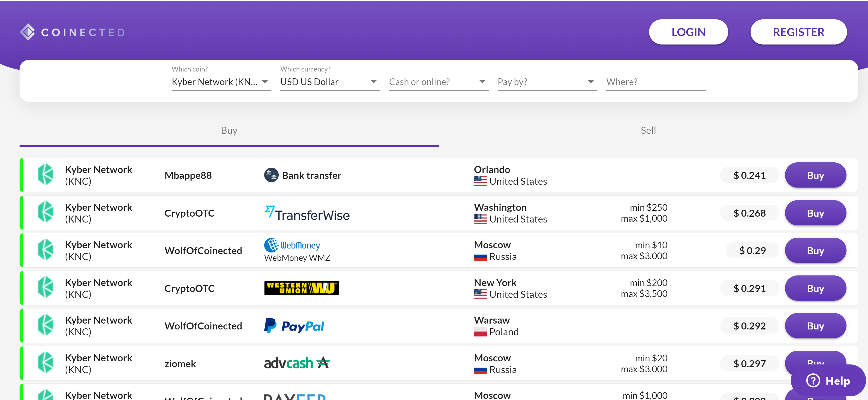Click the LOGIN button
Viewport: 868px width, 400px height.
pos(688,32)
